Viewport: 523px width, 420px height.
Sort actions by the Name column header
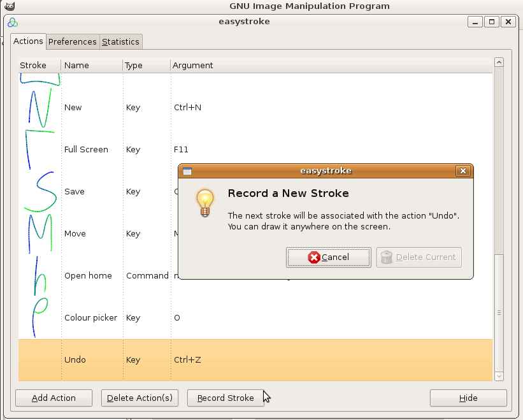point(92,66)
